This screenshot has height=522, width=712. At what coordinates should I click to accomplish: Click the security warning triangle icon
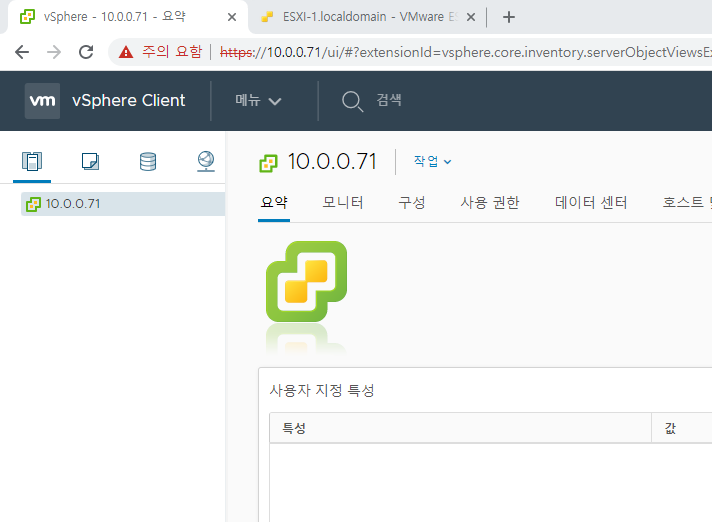tap(126, 52)
